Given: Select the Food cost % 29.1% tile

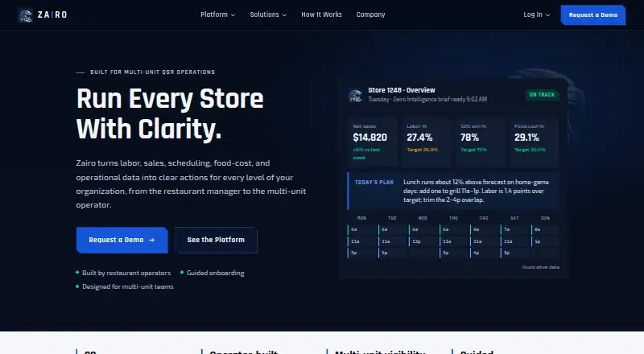Looking at the screenshot, I should pos(534,142).
